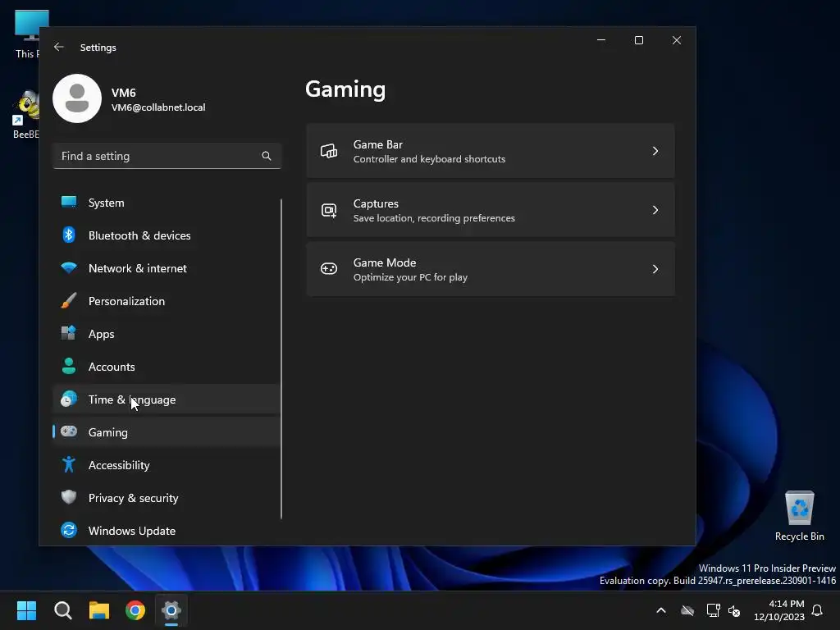Open the VM6 user profile picture
Viewport: 840px width, 630px height.
click(77, 98)
